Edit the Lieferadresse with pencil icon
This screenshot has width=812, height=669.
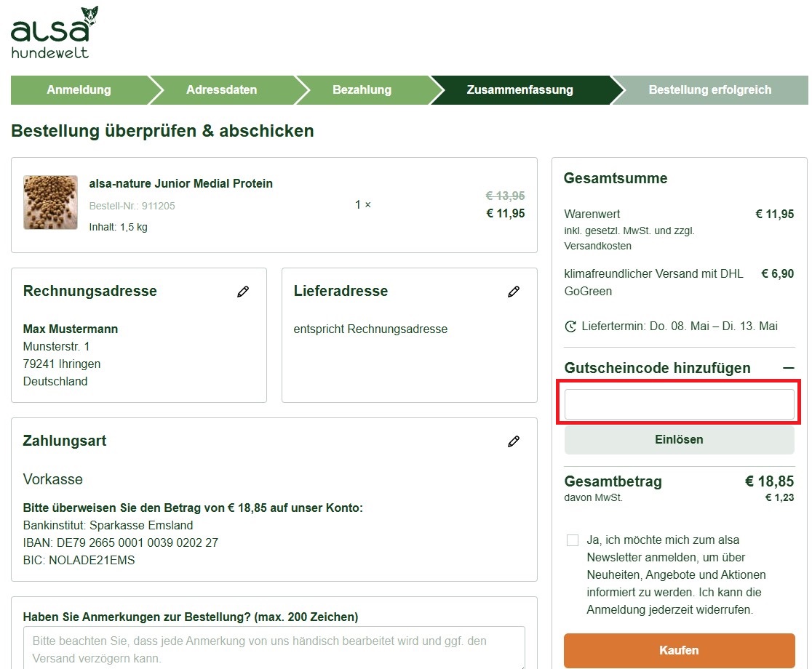[x=514, y=292]
